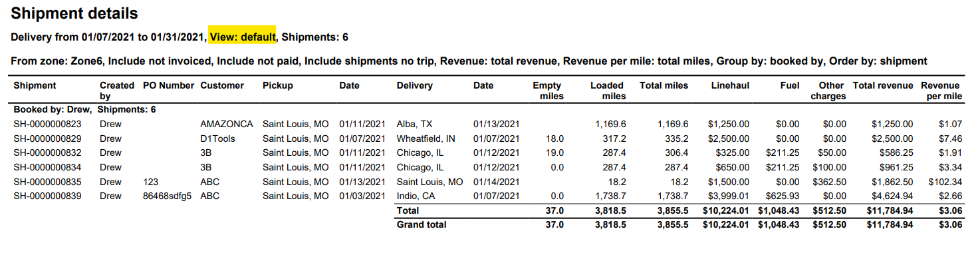Image resolution: width=980 pixels, height=253 pixels.
Task: Click the Total revenue column header
Action: click(x=883, y=85)
